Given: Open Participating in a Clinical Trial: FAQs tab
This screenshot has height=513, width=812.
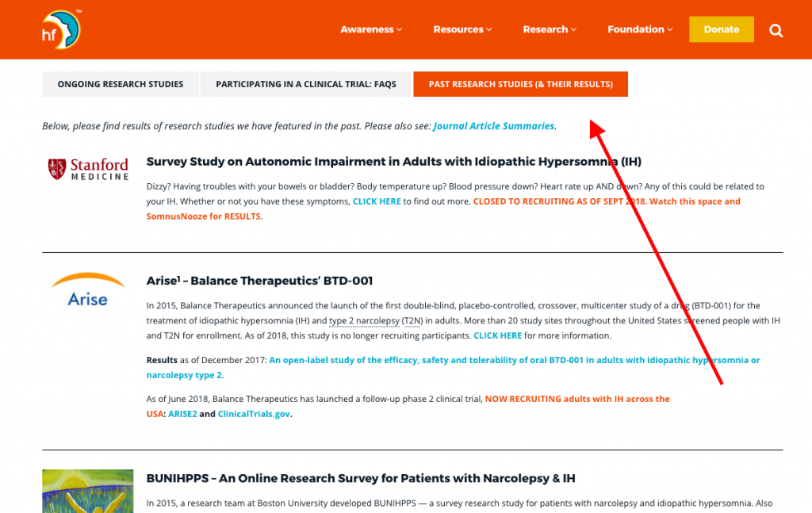Looking at the screenshot, I should [306, 84].
